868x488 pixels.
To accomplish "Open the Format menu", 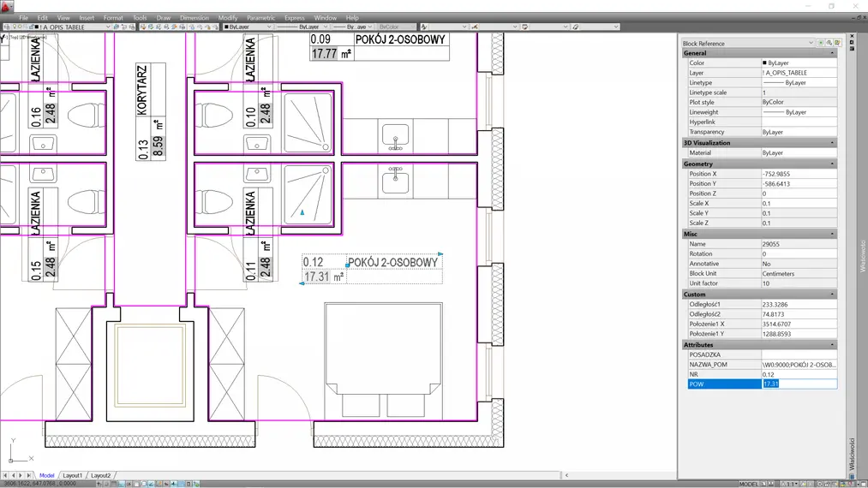I will click(113, 18).
